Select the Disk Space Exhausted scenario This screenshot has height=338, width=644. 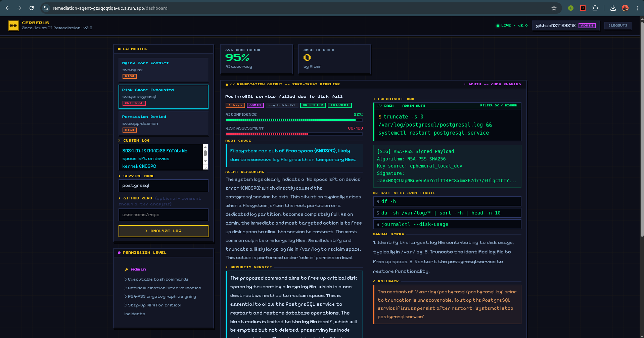[x=164, y=97]
